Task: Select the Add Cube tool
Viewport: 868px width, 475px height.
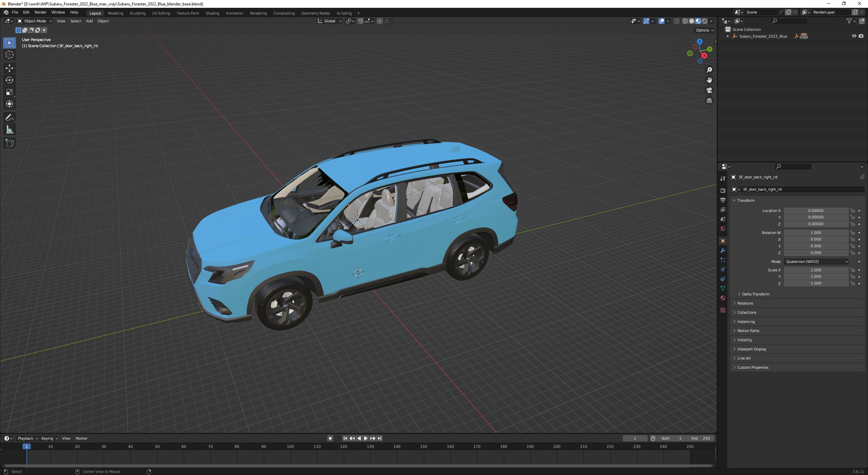Action: 9,143
